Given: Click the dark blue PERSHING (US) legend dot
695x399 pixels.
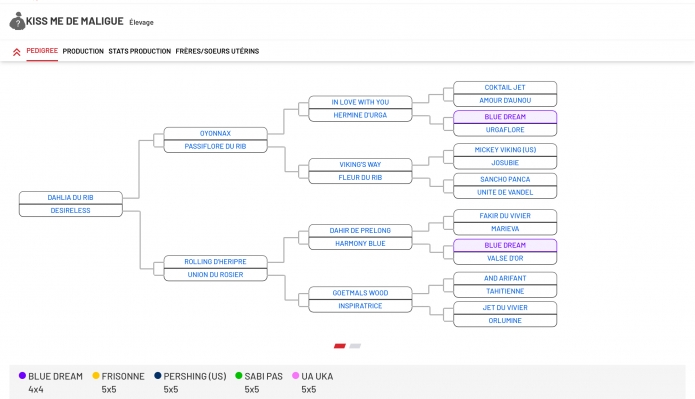Looking at the screenshot, I should (158, 376).
